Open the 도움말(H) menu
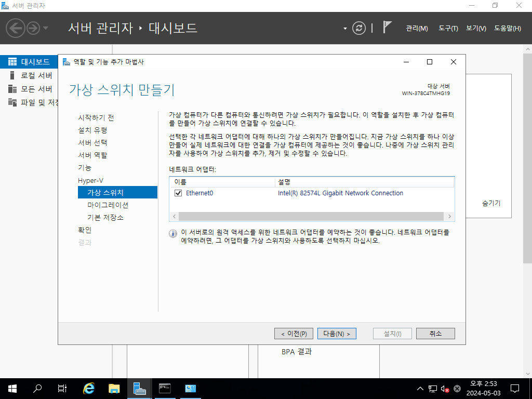Screen dimensions: 532x399 (x=507, y=29)
